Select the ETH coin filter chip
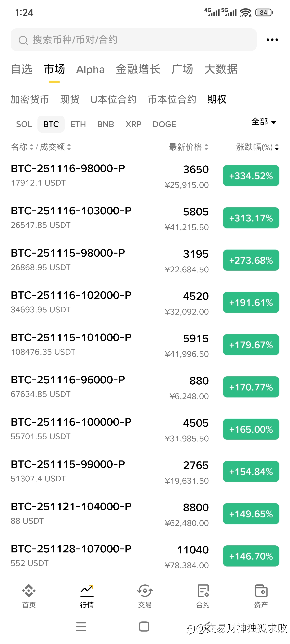This screenshot has height=644, width=290. pyautogui.click(x=78, y=124)
